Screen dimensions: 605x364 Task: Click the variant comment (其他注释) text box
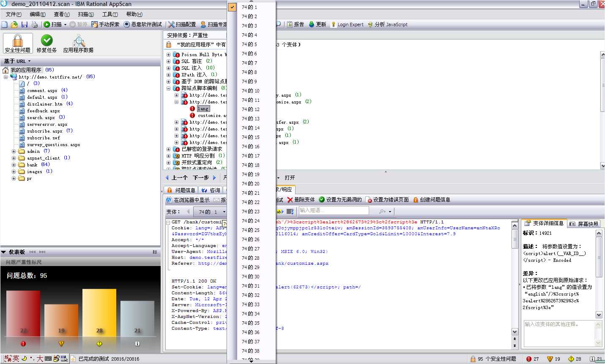(559, 333)
